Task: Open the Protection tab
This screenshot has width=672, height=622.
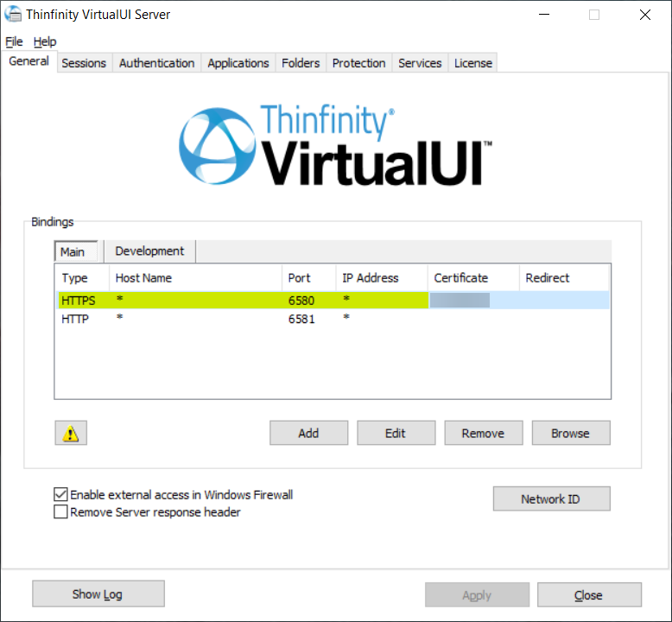Action: tap(359, 63)
